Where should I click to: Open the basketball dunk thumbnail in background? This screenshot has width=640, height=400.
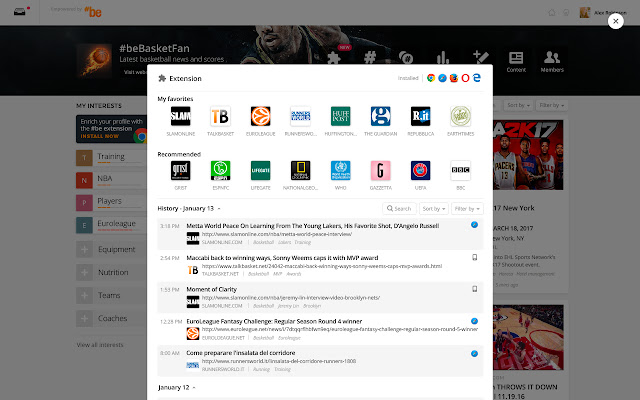point(528,337)
